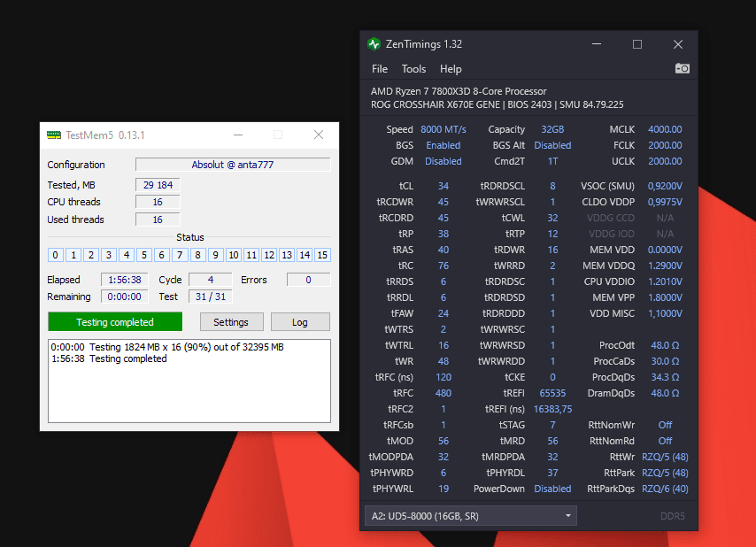Click the Errors count field
Viewport: 756px width, 547px height.
309,280
